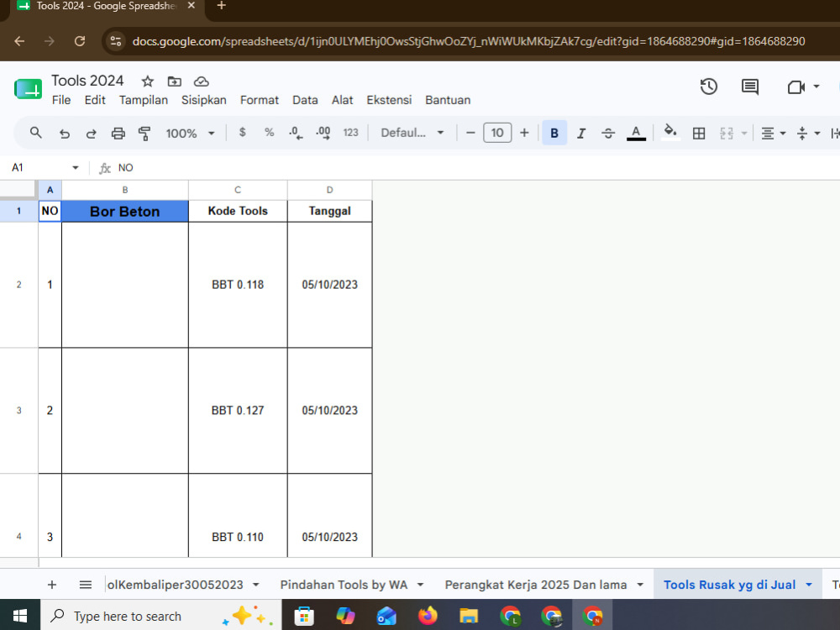
Task: Increase decimal places
Action: coord(323,133)
